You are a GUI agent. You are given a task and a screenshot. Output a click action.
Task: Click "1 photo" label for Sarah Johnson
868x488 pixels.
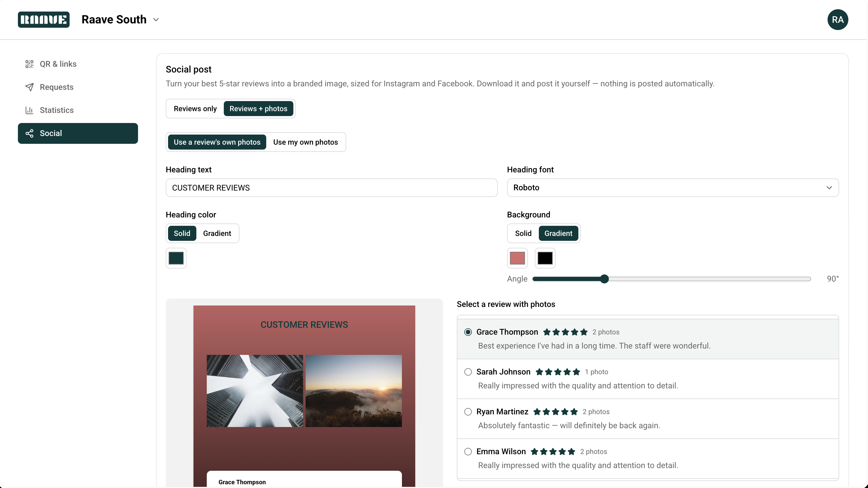click(x=596, y=372)
